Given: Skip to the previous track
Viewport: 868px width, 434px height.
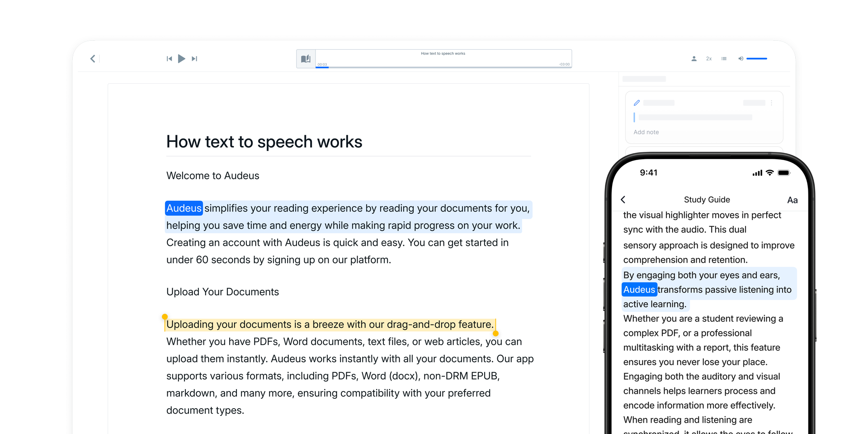Looking at the screenshot, I should click(169, 59).
